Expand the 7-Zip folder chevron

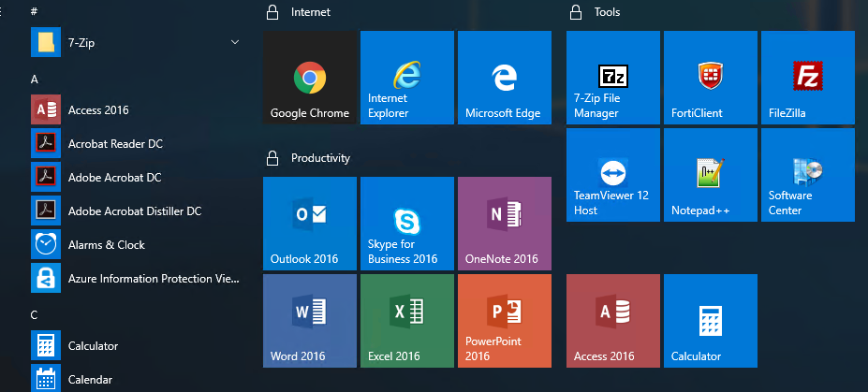[x=234, y=42]
